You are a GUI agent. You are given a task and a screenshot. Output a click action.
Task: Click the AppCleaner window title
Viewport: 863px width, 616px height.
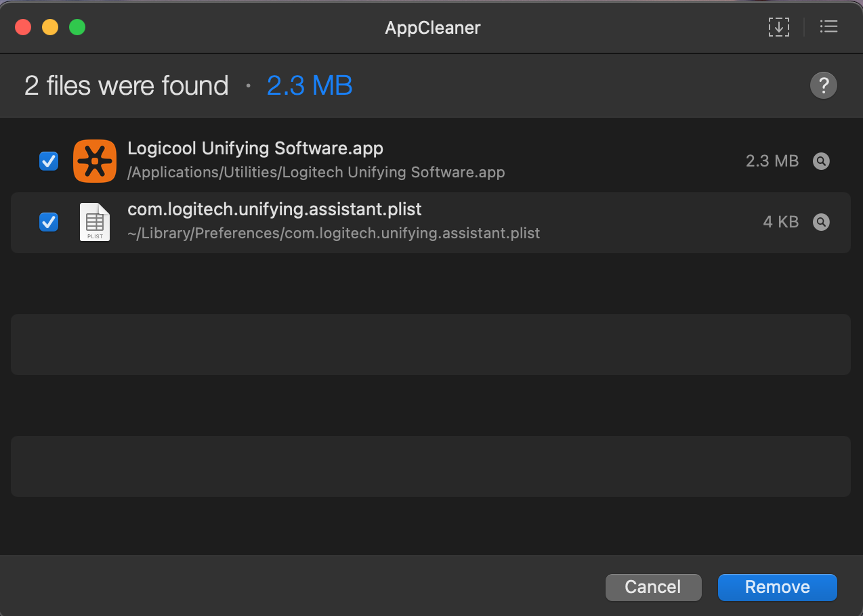point(433,28)
